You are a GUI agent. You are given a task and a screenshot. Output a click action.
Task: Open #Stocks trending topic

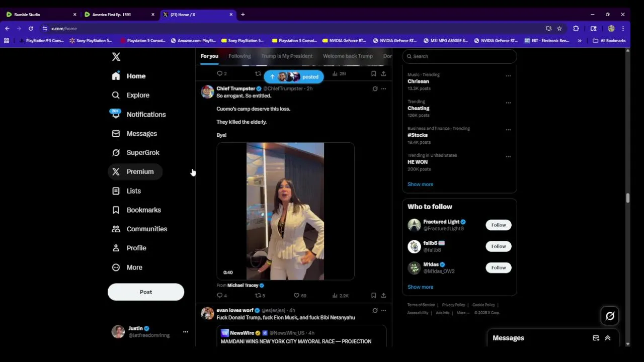[x=418, y=135]
